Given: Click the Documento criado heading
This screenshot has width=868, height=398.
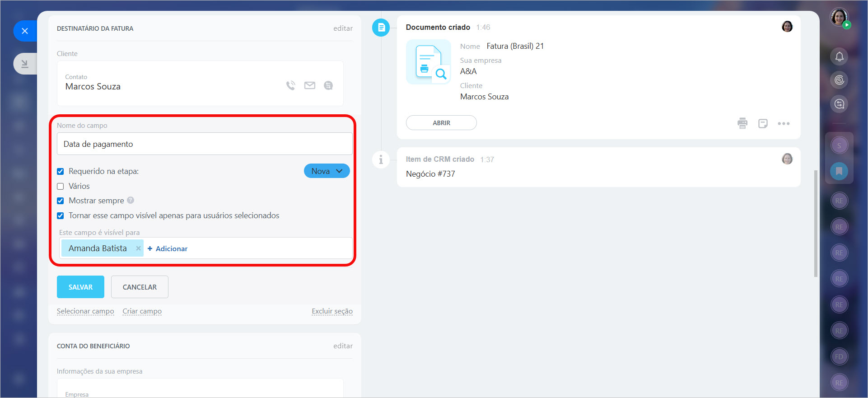Looking at the screenshot, I should tap(438, 27).
